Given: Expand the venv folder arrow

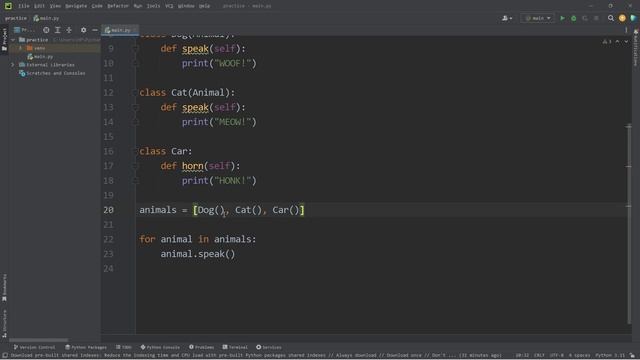Looking at the screenshot, I should pos(20,48).
